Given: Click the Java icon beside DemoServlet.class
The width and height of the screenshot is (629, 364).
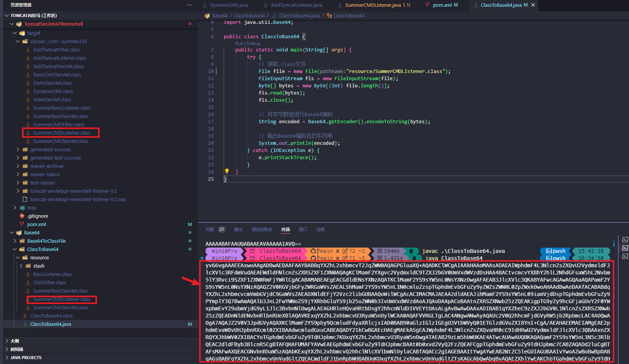Looking at the screenshot, I should (28, 83).
